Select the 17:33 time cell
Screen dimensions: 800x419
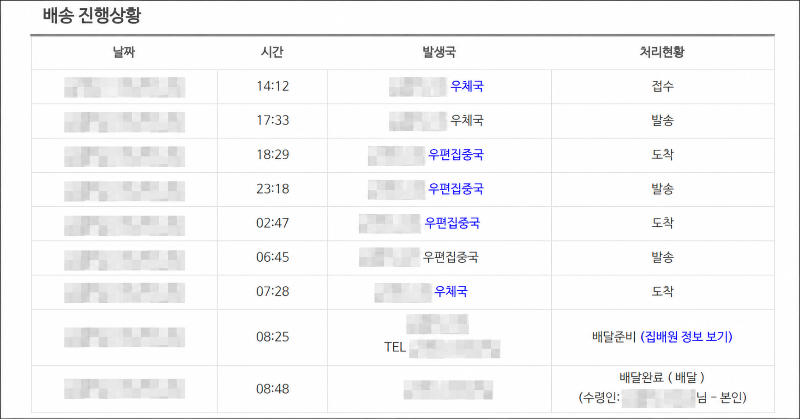(x=272, y=120)
